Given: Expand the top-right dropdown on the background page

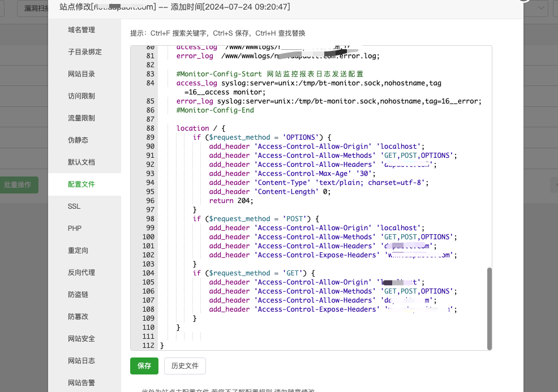Looking at the screenshot, I should pyautogui.click(x=541, y=8).
